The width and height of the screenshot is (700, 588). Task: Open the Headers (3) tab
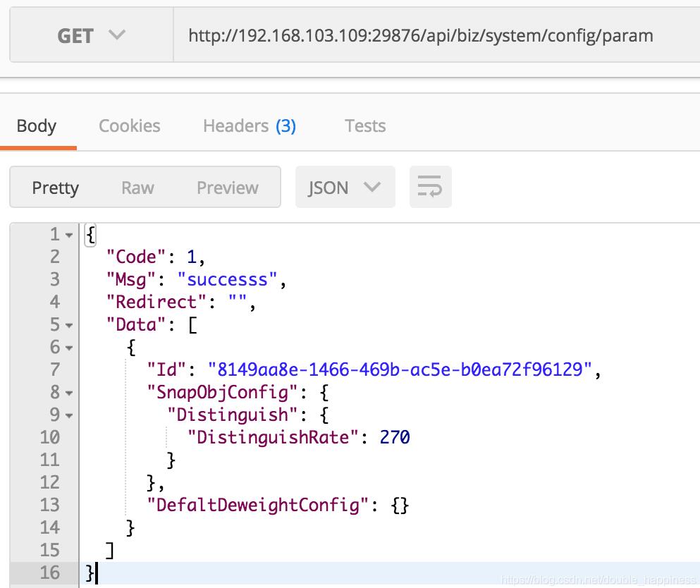[249, 125]
